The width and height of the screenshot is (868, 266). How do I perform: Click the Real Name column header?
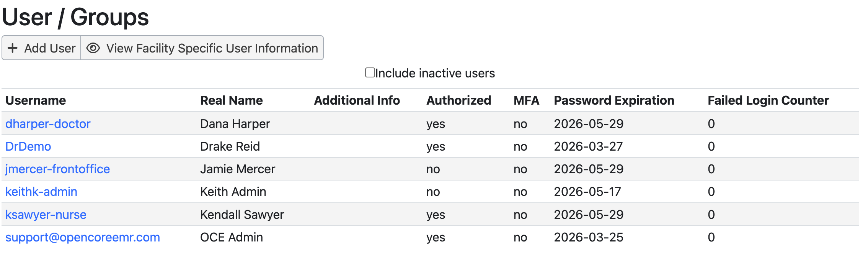[x=232, y=100]
